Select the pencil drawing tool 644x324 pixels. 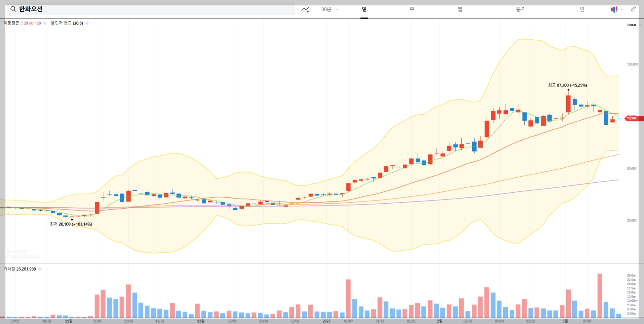(x=633, y=9)
